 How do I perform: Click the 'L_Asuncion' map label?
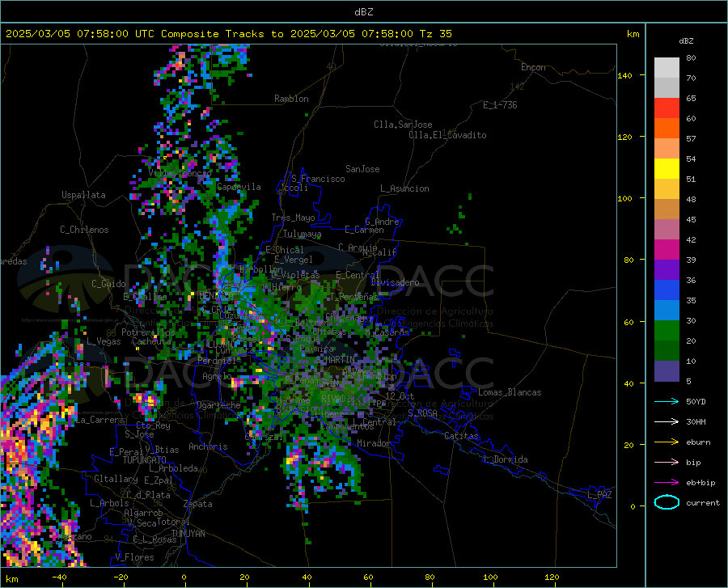pos(404,188)
